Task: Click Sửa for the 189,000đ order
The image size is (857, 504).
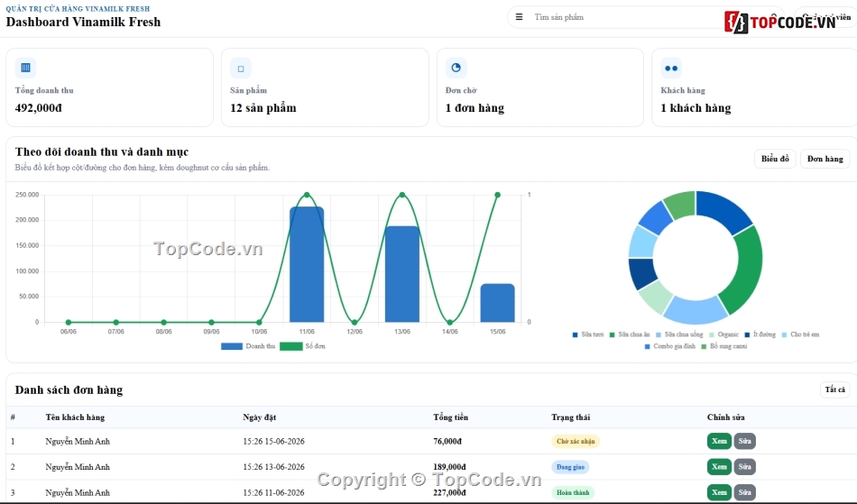Action: pos(744,467)
